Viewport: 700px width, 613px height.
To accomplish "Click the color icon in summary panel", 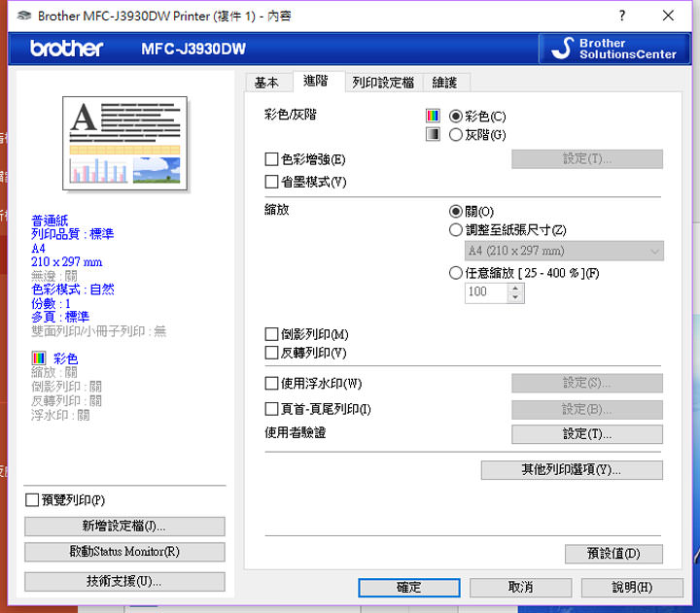I will point(39,358).
